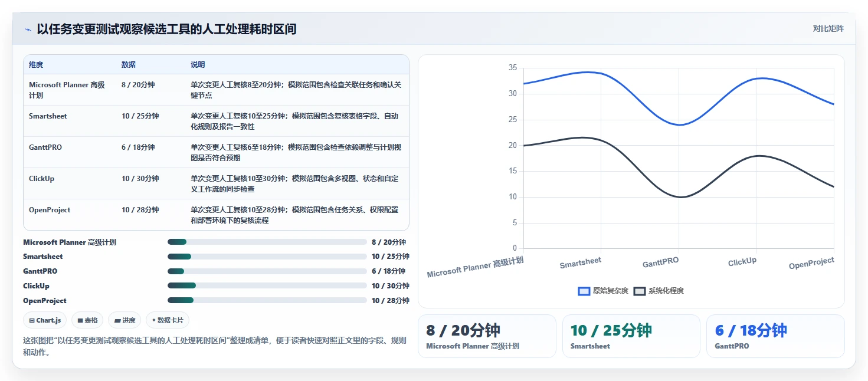The image size is (868, 381).
Task: Click the Microsoft Planner 高级计划 chart axis label
Action: tap(475, 267)
